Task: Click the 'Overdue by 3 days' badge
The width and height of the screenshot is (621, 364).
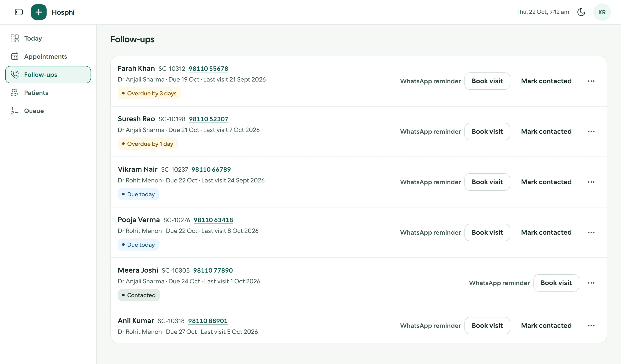Action: click(149, 93)
